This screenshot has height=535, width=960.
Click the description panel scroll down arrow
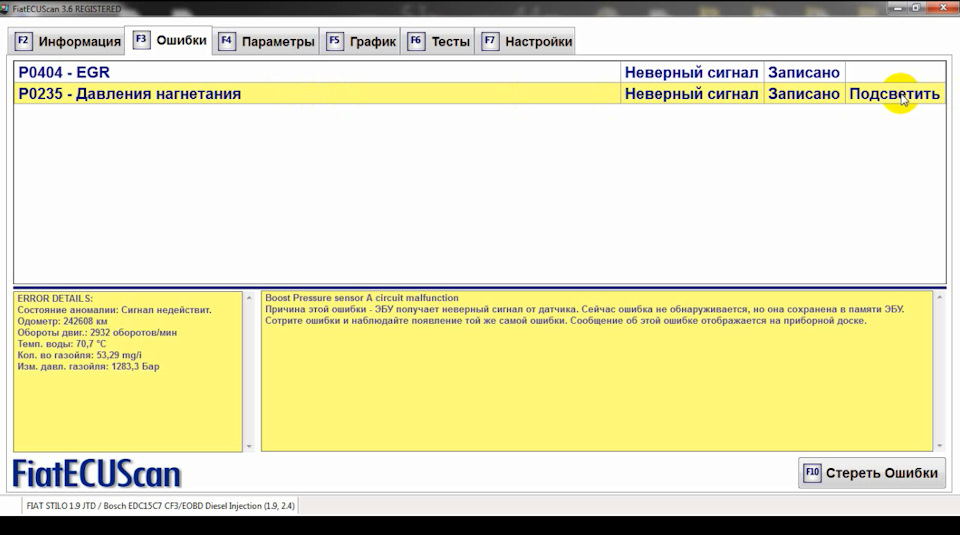point(940,446)
